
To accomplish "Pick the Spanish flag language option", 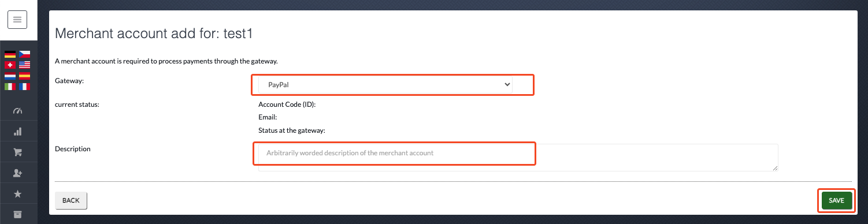I will click(x=24, y=76).
